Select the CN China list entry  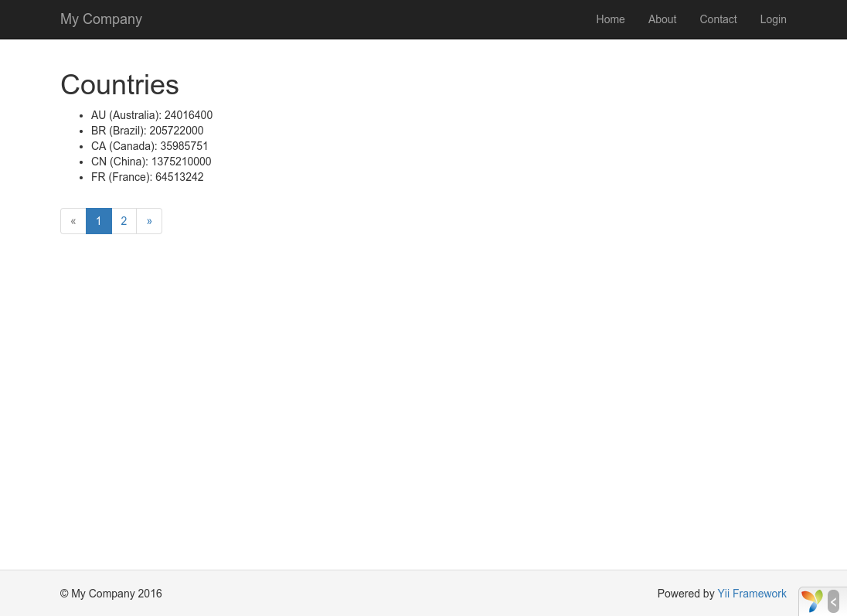pyautogui.click(x=151, y=162)
